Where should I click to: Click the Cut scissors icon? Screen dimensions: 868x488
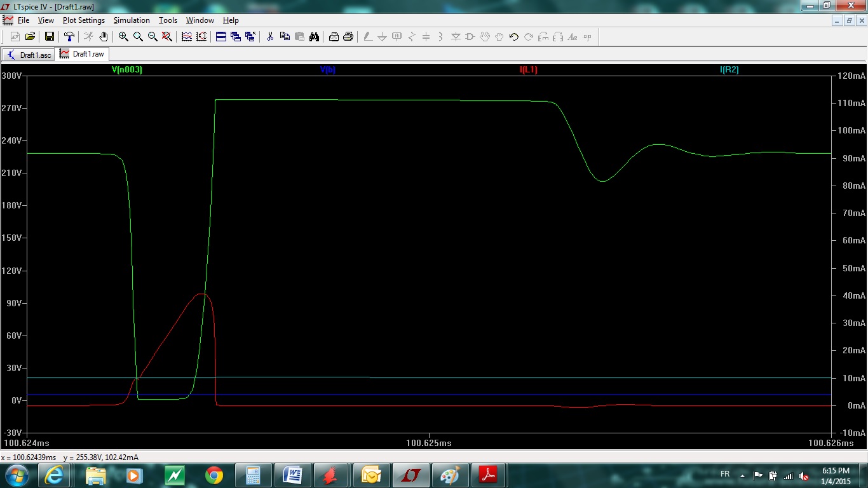point(270,37)
